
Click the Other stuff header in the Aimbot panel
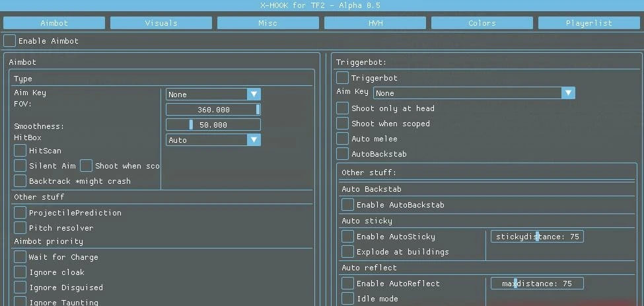click(x=39, y=197)
